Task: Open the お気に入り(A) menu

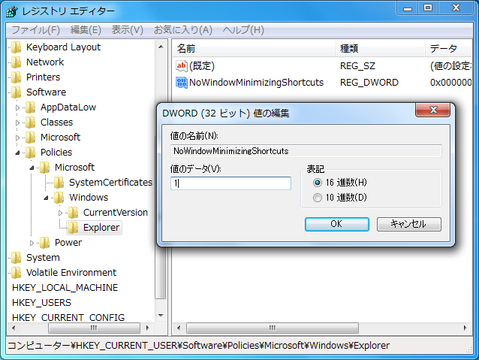Action: 183,30
